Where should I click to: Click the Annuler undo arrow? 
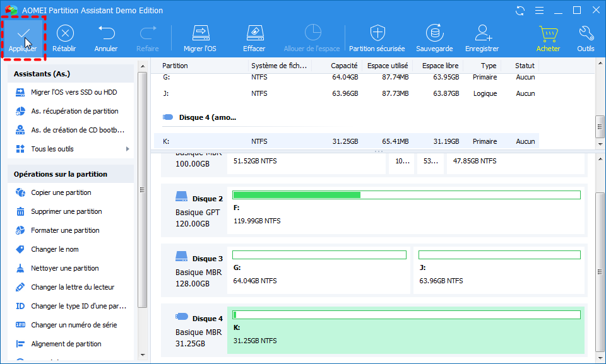[106, 34]
